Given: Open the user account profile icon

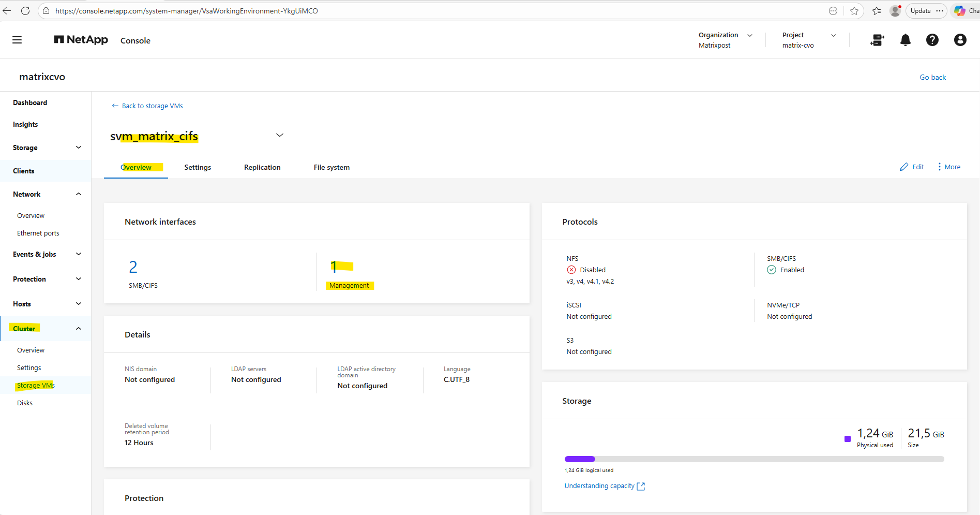Looking at the screenshot, I should tap(960, 40).
